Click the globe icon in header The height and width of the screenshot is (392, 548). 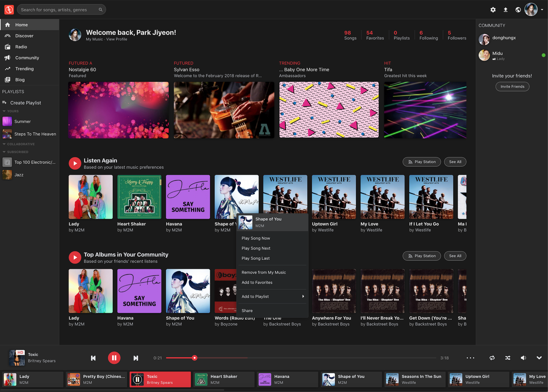[x=518, y=10]
